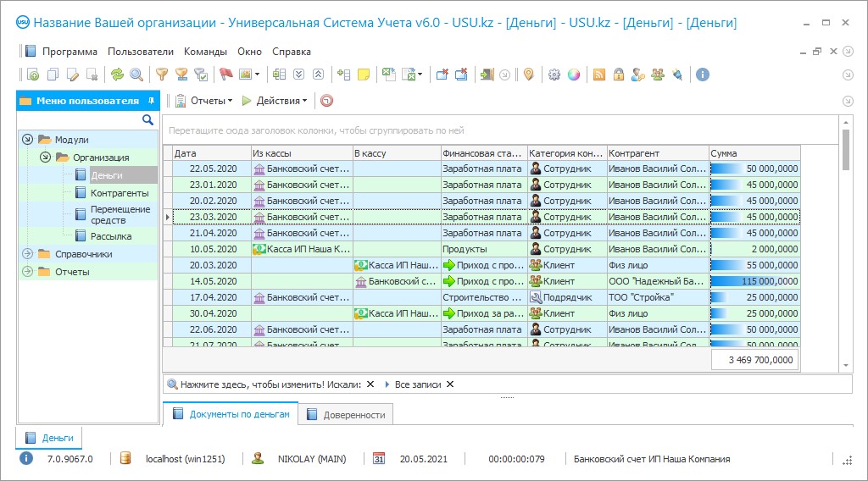Click the red circular stop icon
This screenshot has width=868, height=481.
click(327, 101)
